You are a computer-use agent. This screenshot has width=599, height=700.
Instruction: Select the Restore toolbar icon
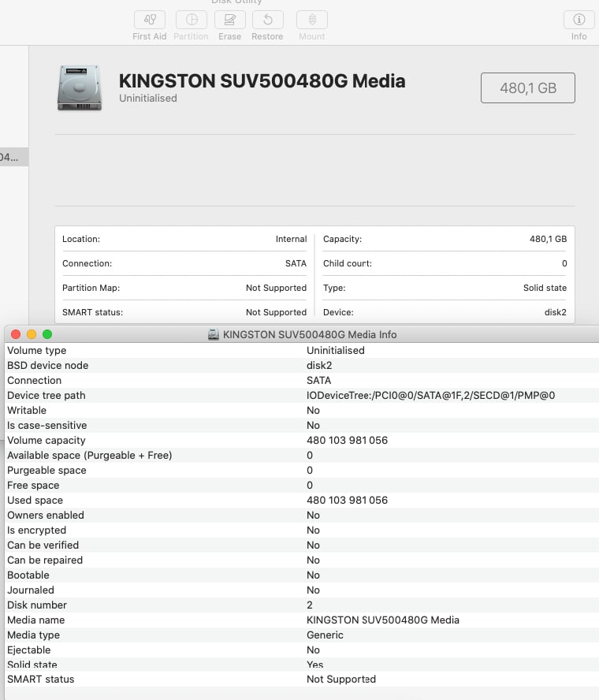[x=267, y=26]
